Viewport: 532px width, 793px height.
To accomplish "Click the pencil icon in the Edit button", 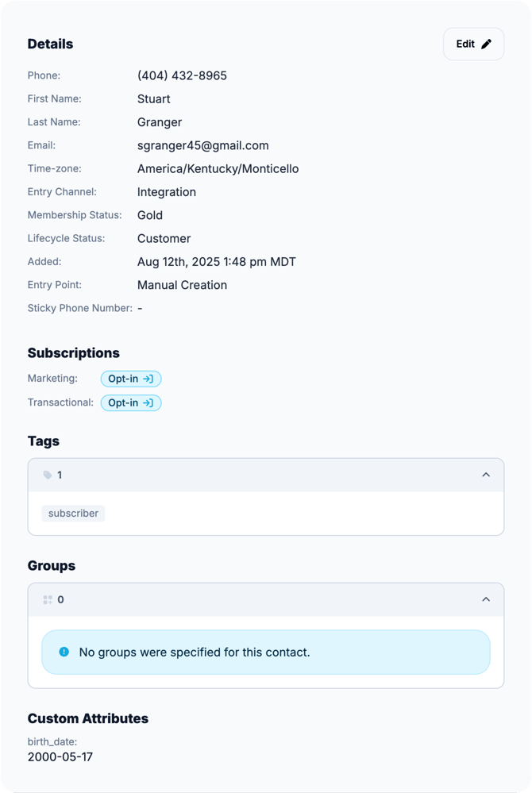I will click(x=487, y=44).
